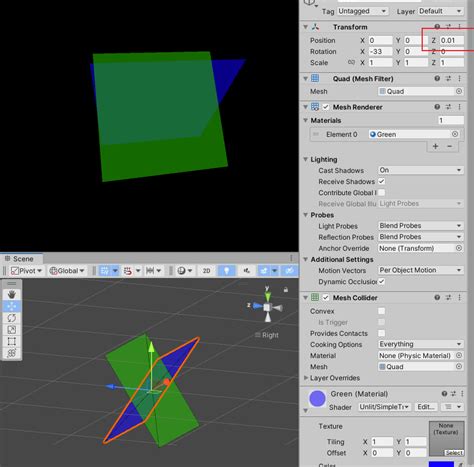Click texture Select button
This screenshot has height=467, width=474.
(454, 453)
